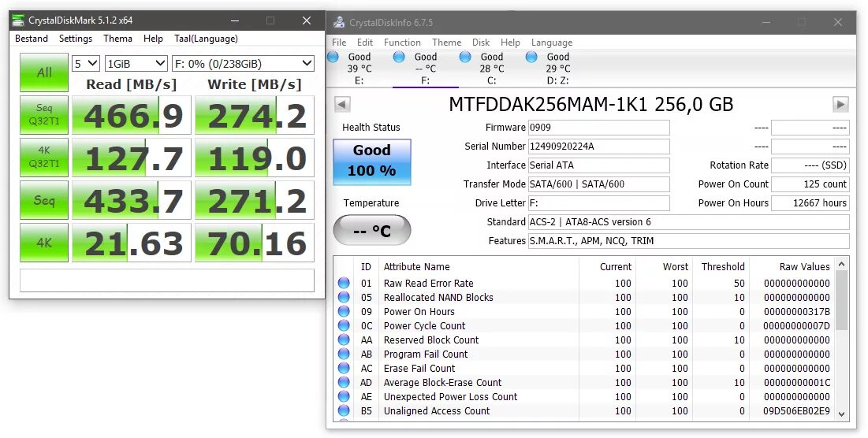The image size is (868, 438).
Task: Click Transfer Mode field SATA/600 | SATA/600
Action: 599,184
